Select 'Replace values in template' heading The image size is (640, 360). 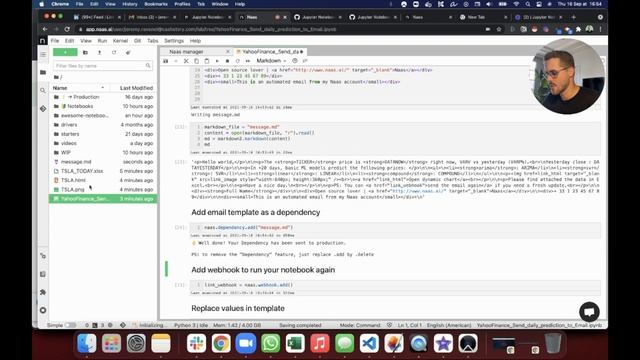238,308
